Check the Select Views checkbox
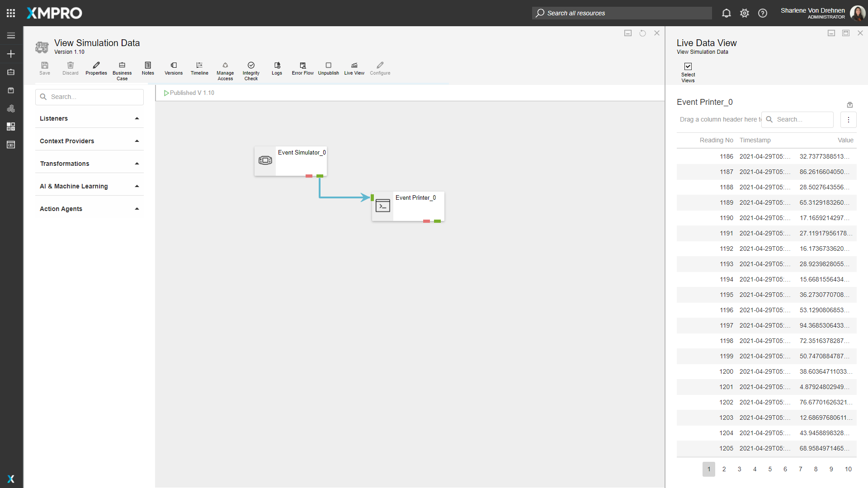This screenshot has width=868, height=488. (x=688, y=66)
